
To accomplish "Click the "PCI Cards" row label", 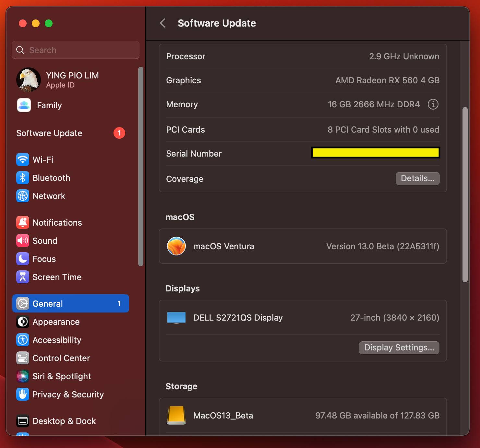I will 185,130.
